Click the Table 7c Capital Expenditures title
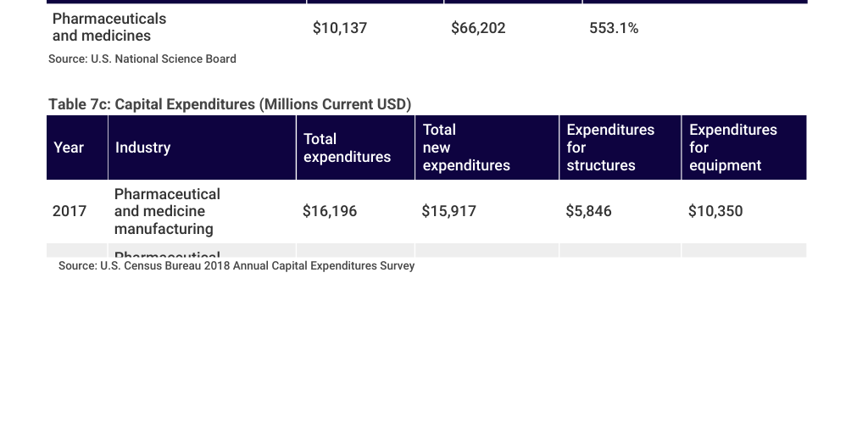 pos(230,104)
